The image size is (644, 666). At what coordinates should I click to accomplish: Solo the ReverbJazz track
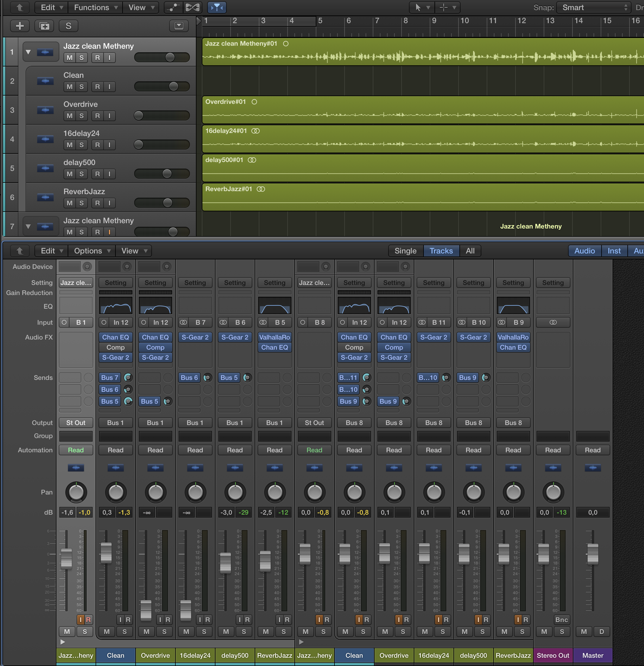point(81,203)
